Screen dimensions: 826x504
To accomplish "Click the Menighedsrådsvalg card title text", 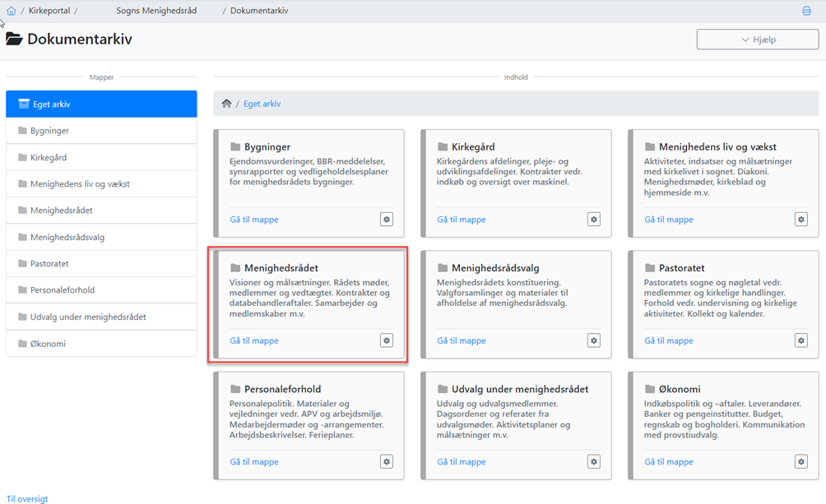I will pyautogui.click(x=495, y=268).
